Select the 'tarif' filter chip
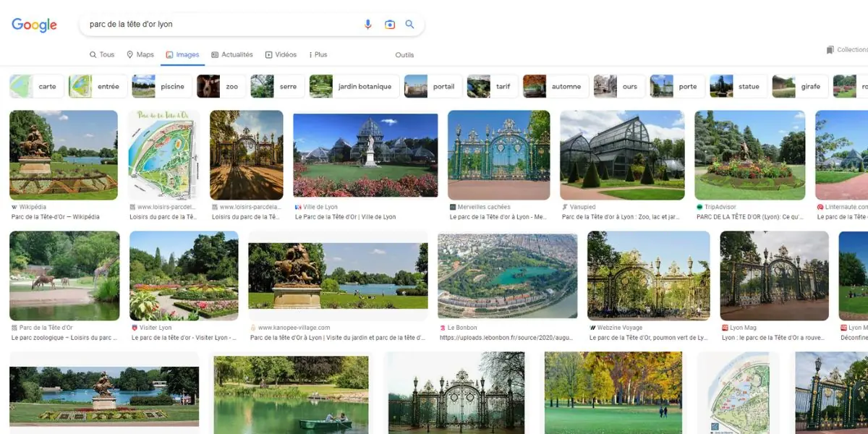This screenshot has height=434, width=868. [493, 86]
